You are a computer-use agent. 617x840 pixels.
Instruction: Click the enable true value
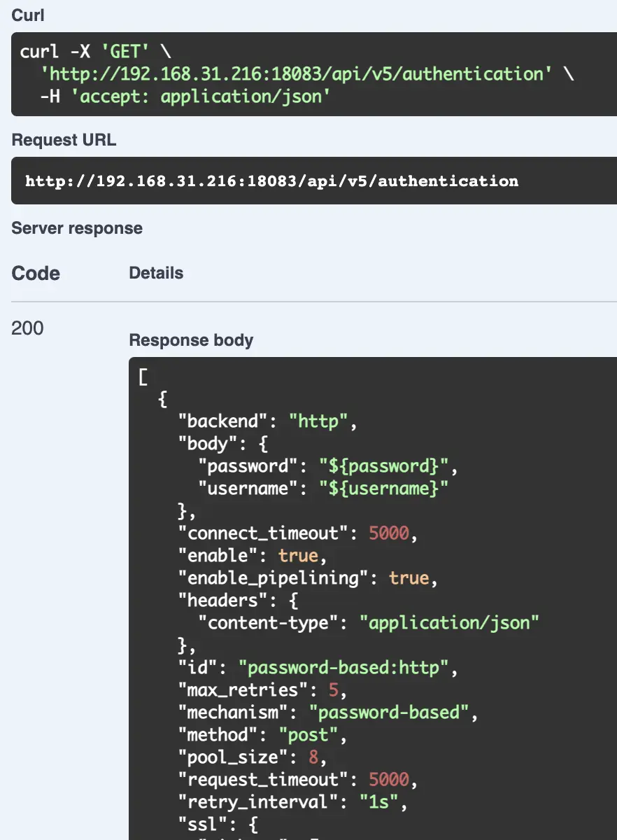299,555
